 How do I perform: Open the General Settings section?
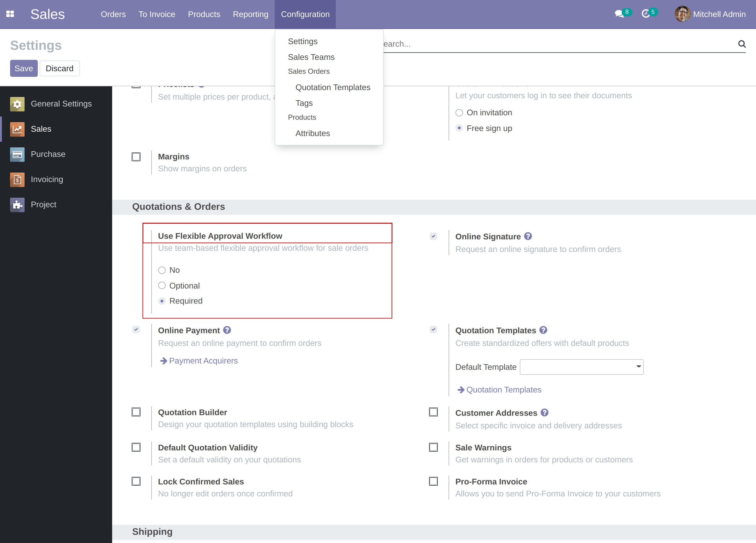[61, 104]
